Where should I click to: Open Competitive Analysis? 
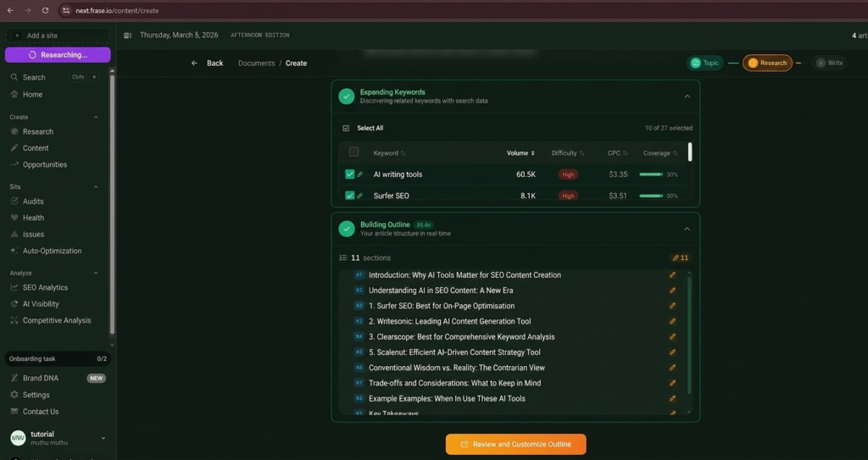57,320
